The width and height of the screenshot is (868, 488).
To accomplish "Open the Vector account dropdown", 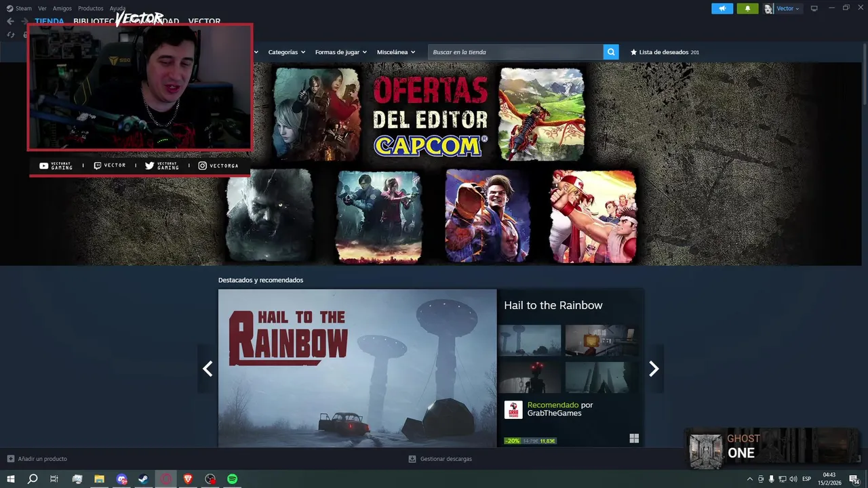I will tap(788, 9).
